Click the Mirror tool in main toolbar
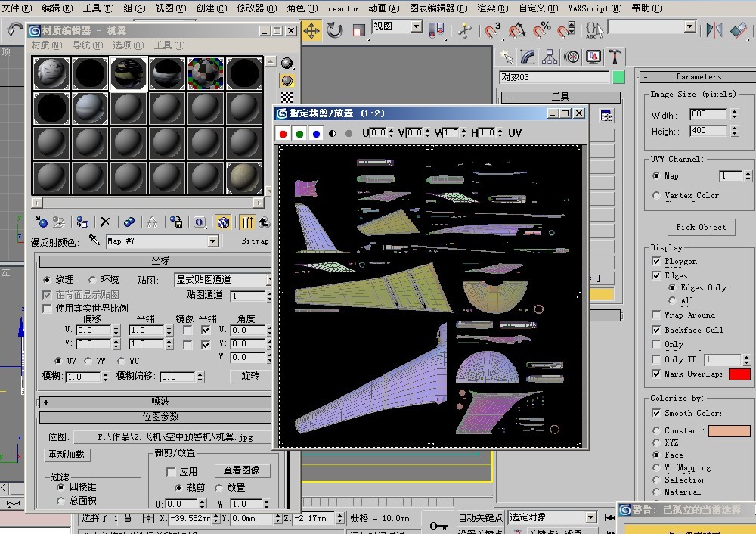The height and width of the screenshot is (534, 756). click(x=713, y=30)
